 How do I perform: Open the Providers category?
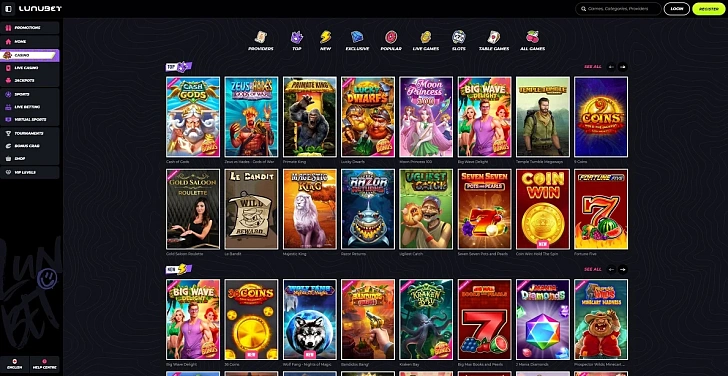pos(260,40)
